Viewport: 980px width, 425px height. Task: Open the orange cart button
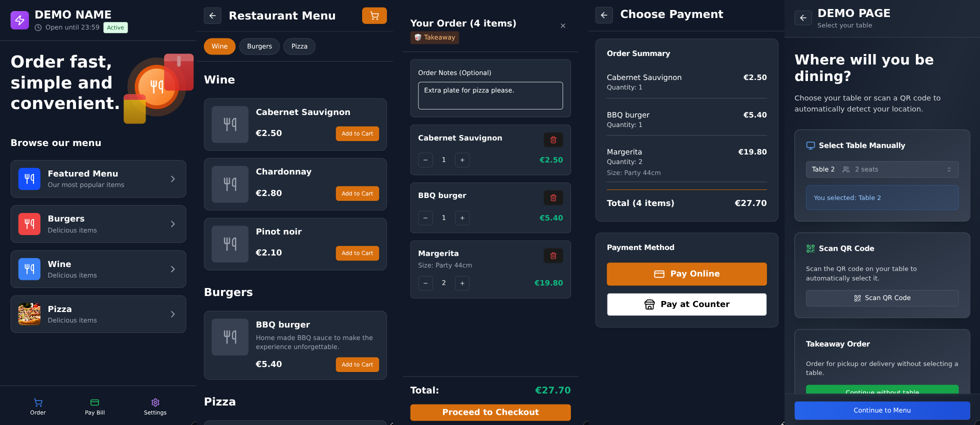point(374,15)
